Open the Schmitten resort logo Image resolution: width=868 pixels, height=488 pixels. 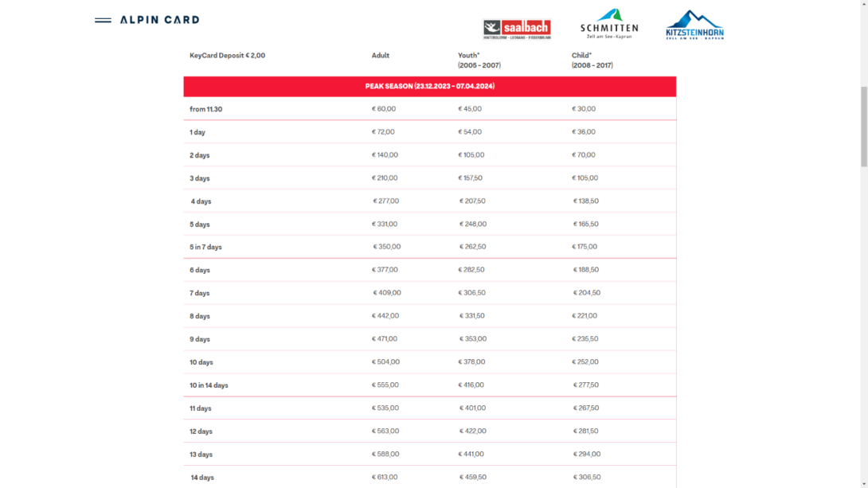609,24
